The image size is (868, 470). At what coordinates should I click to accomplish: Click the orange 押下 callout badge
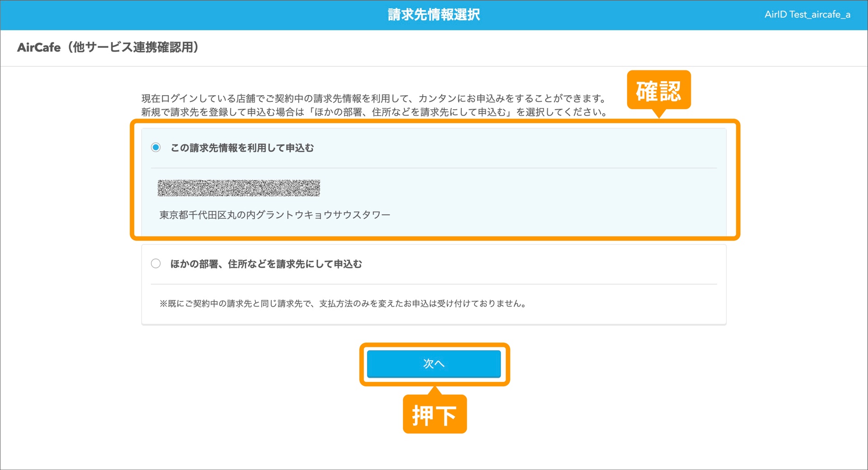pos(434,414)
